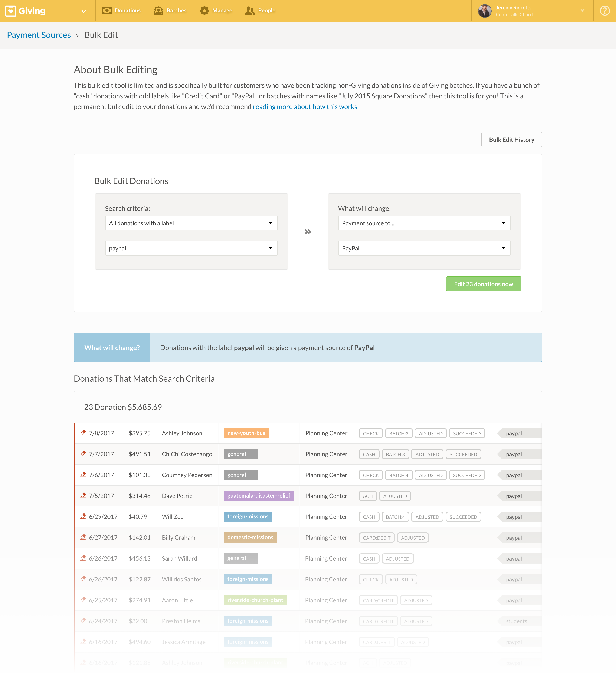Expand the Giving app switcher chevron
This screenshot has width=616, height=673.
[83, 11]
